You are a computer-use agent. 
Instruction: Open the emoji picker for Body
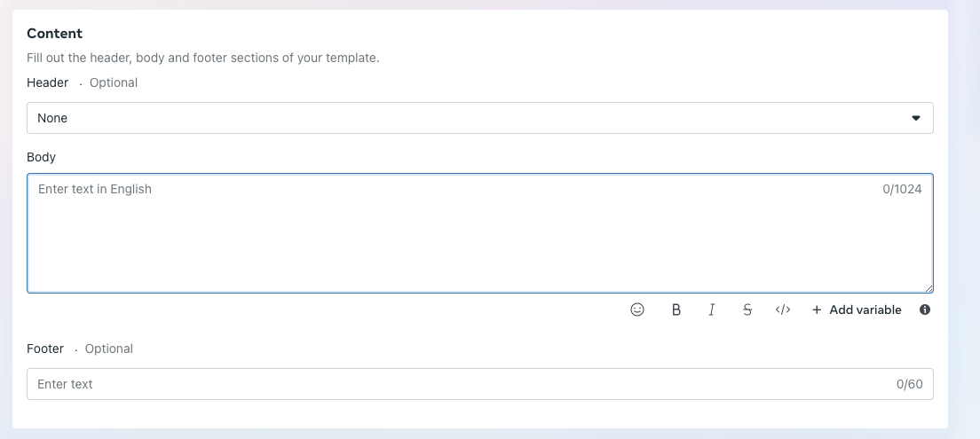(x=637, y=310)
